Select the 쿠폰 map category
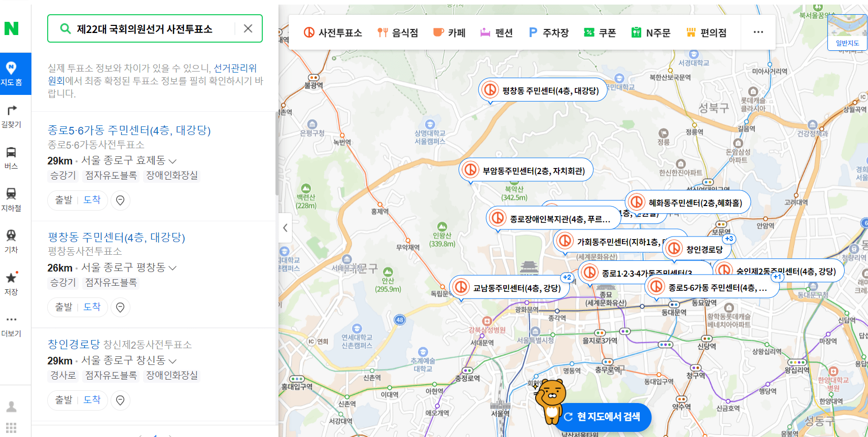Image resolution: width=868 pixels, height=437 pixels. [x=600, y=32]
